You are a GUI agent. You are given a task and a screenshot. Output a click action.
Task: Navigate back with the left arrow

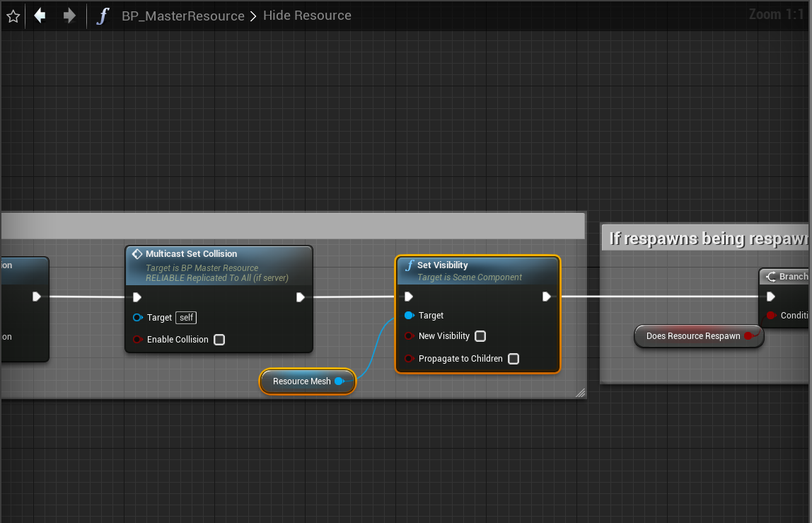click(40, 16)
